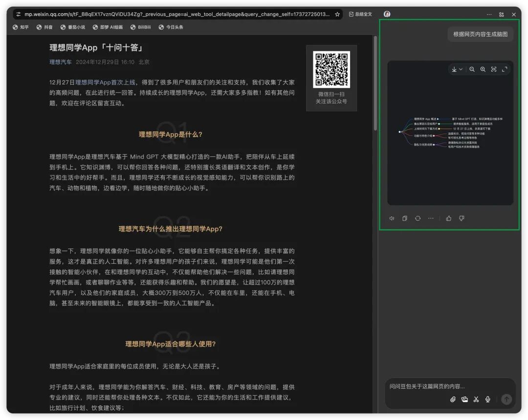
Task: Click the send arrow button
Action: [x=506, y=399]
